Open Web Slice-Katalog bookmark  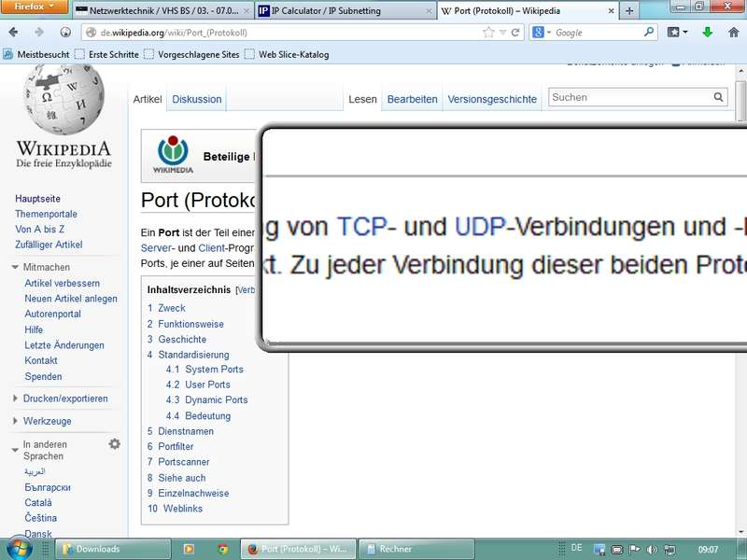point(287,54)
